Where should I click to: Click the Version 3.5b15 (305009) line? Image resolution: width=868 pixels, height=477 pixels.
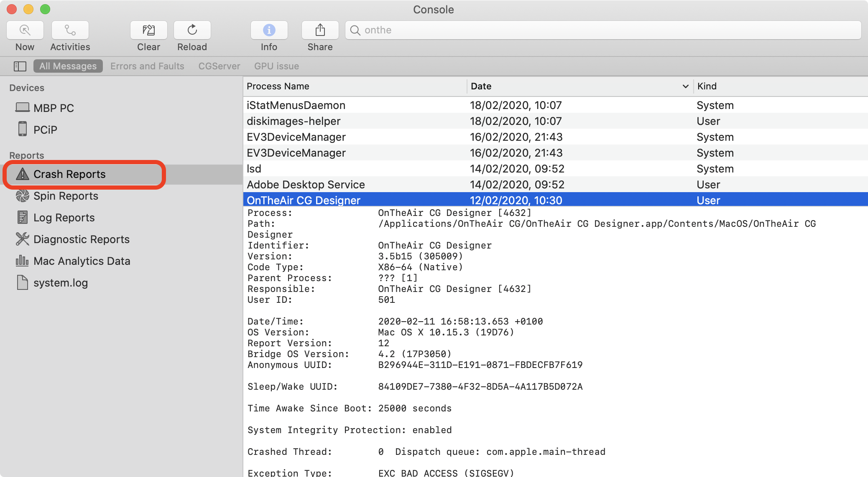[355, 256]
